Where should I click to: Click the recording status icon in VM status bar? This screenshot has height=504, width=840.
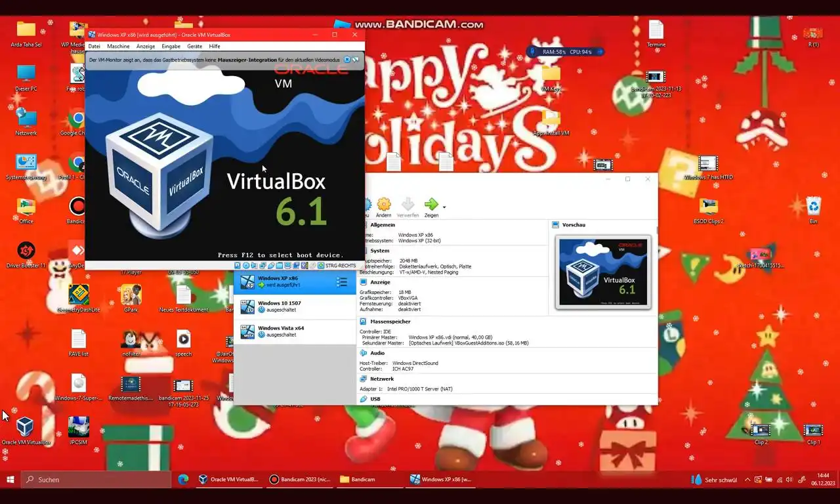[296, 266]
